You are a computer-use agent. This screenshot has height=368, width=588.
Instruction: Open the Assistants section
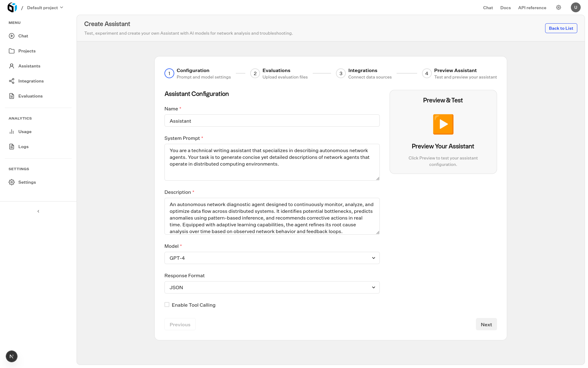tap(29, 66)
